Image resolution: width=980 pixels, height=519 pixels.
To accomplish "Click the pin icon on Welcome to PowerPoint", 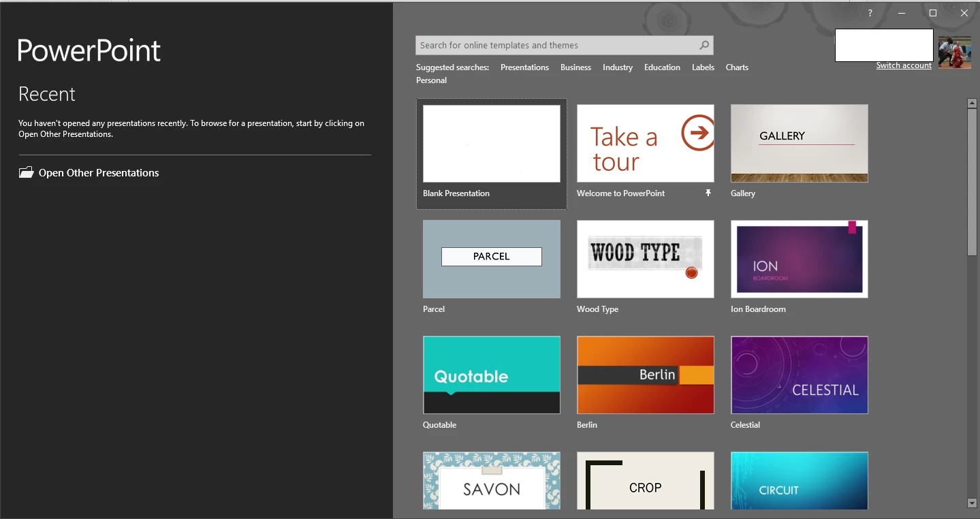I will pyautogui.click(x=708, y=193).
